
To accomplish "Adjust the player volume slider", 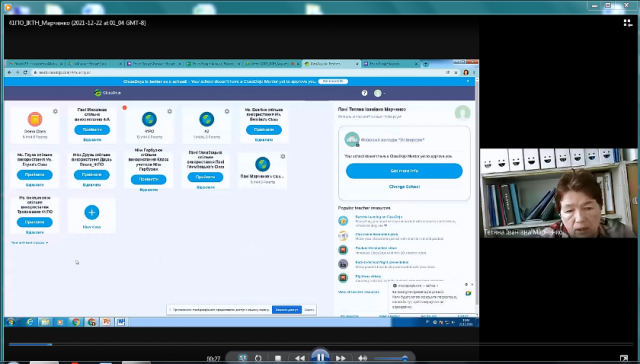I will [390, 359].
